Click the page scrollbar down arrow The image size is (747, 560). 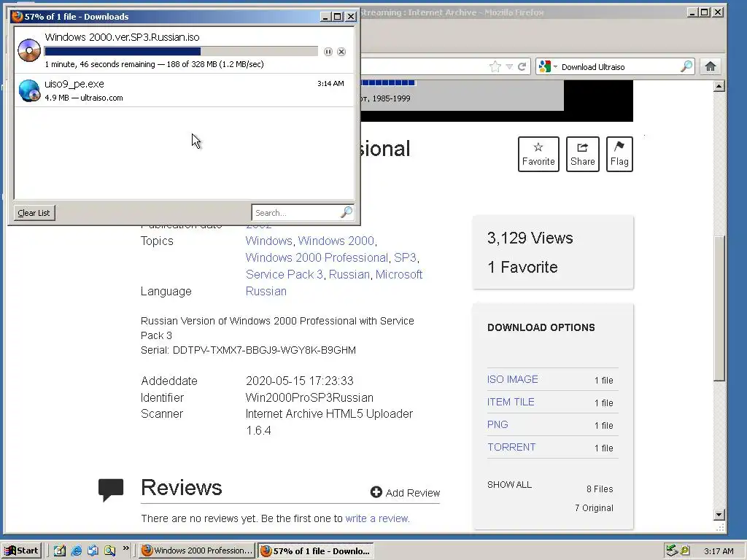click(x=719, y=514)
